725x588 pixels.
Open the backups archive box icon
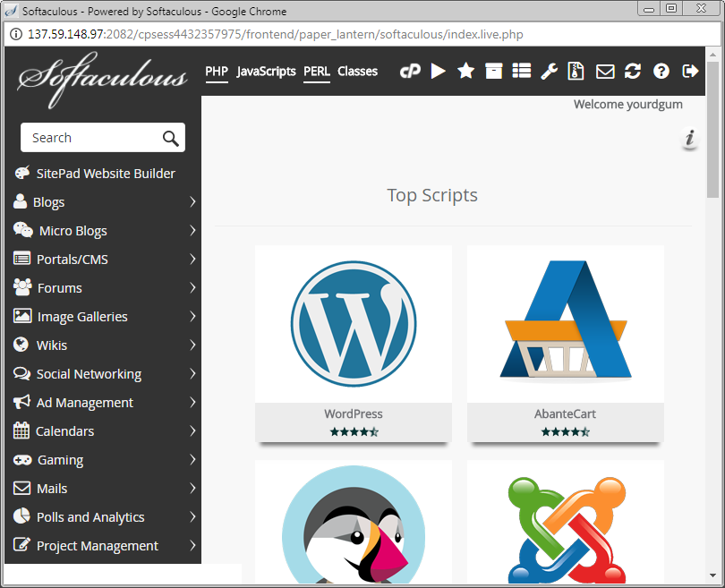pyautogui.click(x=494, y=72)
